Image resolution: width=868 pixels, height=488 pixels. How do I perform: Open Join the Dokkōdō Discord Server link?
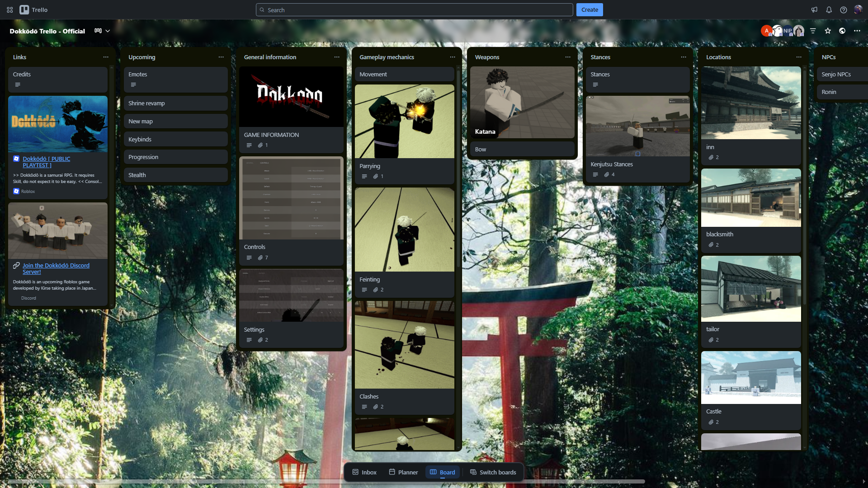(x=56, y=268)
